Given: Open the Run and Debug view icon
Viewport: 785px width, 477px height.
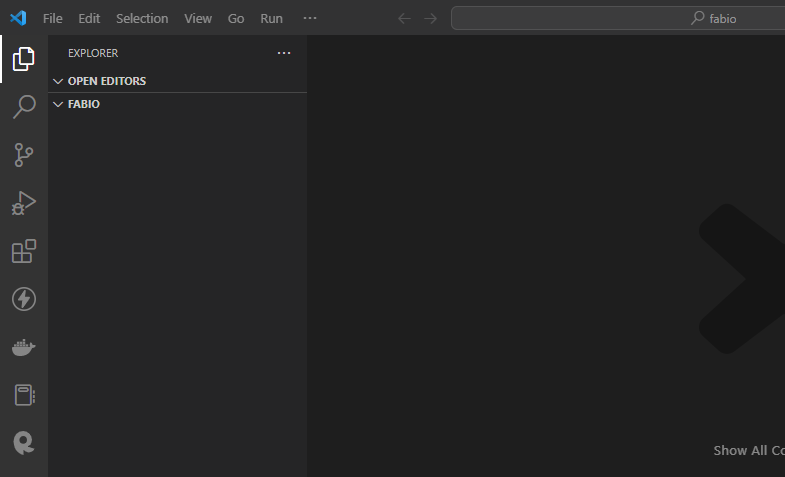Looking at the screenshot, I should pyautogui.click(x=24, y=203).
